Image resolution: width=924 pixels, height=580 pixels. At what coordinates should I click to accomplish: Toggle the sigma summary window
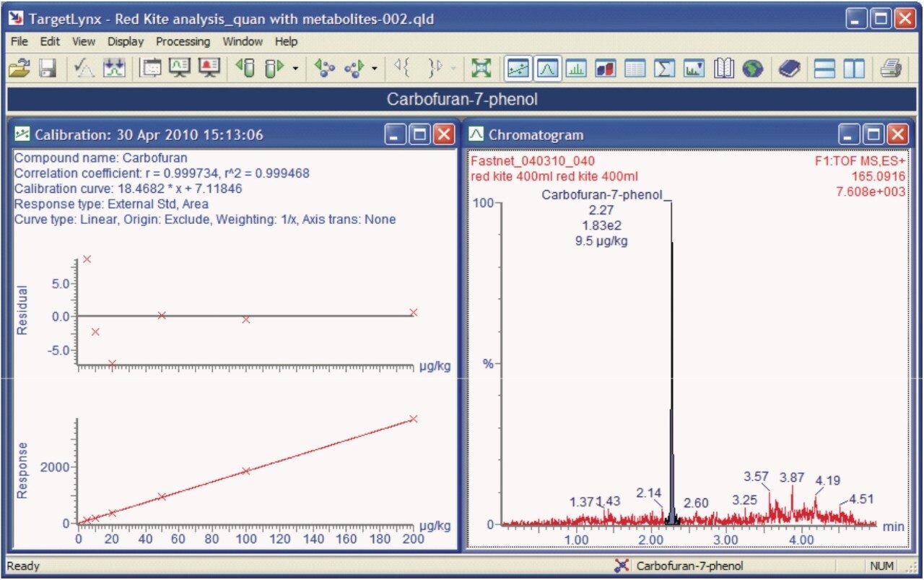(664, 69)
